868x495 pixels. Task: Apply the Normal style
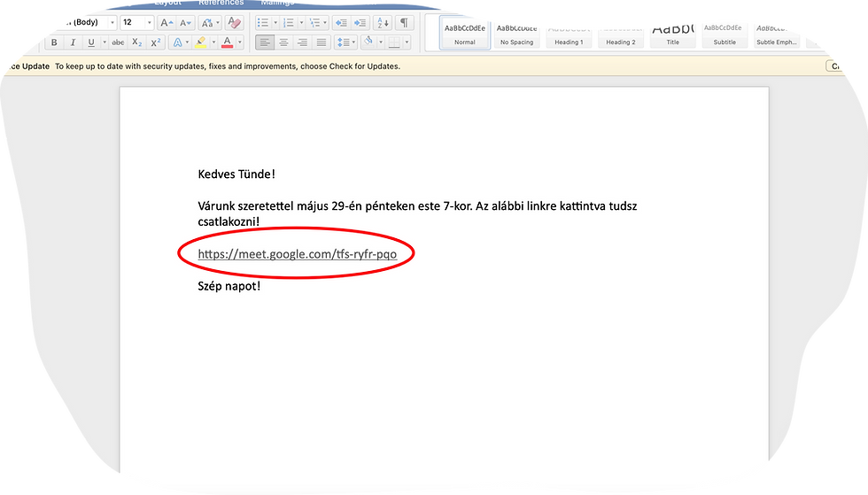[465, 34]
